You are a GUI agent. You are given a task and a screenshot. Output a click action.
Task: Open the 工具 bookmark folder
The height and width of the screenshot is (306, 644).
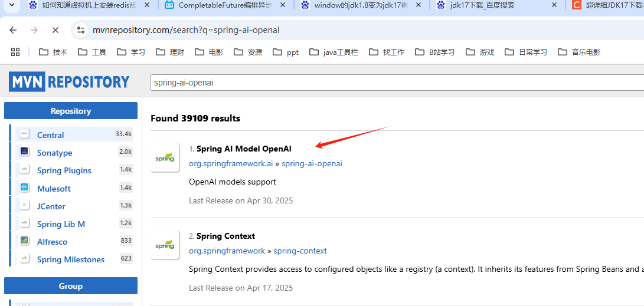click(x=92, y=52)
